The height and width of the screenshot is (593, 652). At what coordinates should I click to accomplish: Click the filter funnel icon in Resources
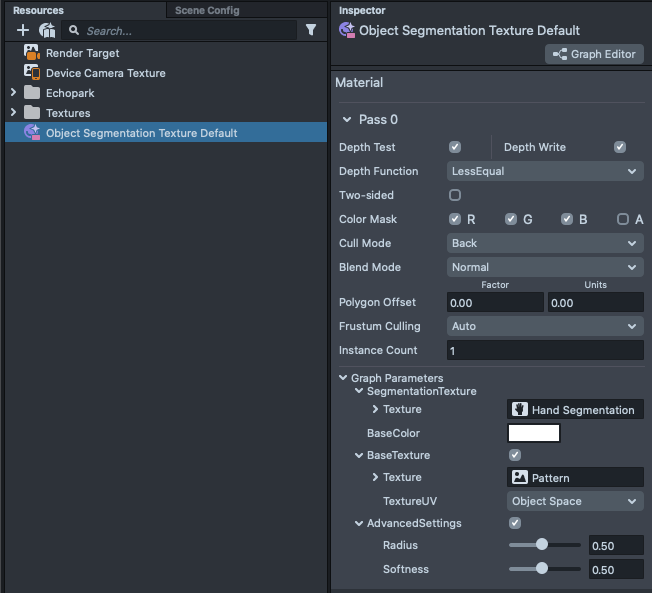pyautogui.click(x=311, y=31)
